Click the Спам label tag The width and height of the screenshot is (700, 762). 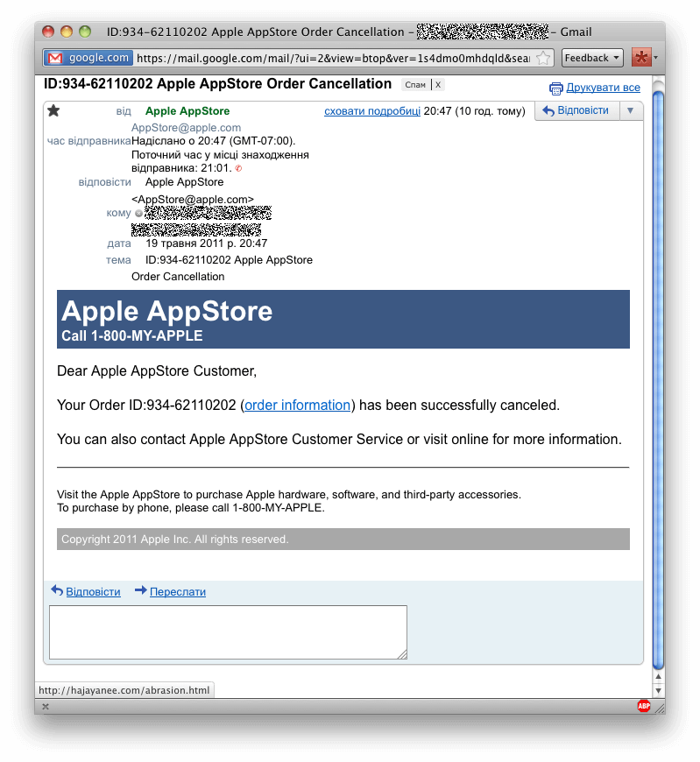point(415,85)
